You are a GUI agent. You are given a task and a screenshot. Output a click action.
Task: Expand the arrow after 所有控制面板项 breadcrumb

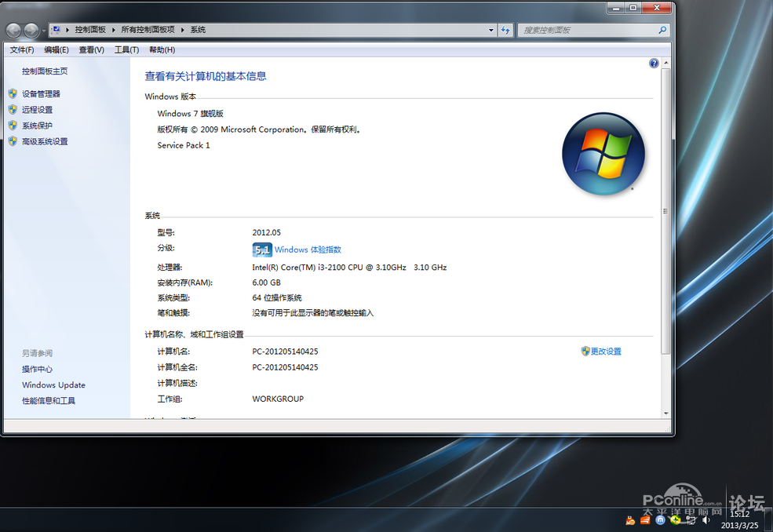click(x=182, y=30)
